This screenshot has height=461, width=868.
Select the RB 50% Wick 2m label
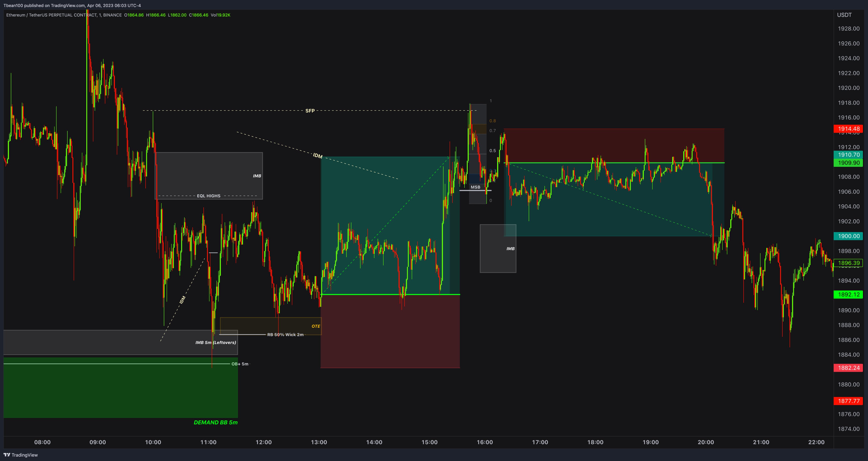(285, 335)
